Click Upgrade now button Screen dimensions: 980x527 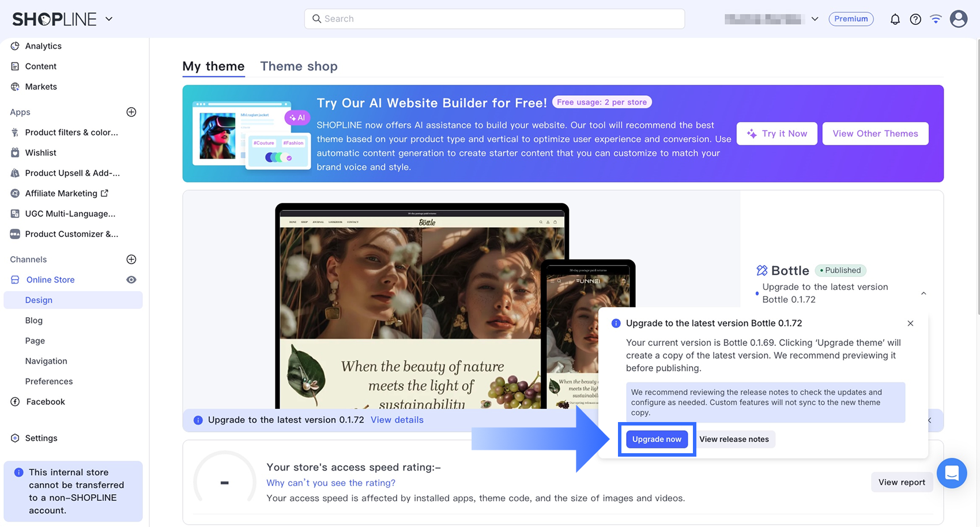[x=657, y=439]
